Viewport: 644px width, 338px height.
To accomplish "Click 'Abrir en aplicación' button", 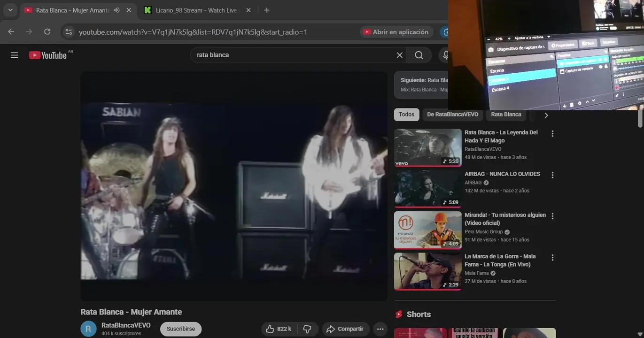I will [396, 32].
